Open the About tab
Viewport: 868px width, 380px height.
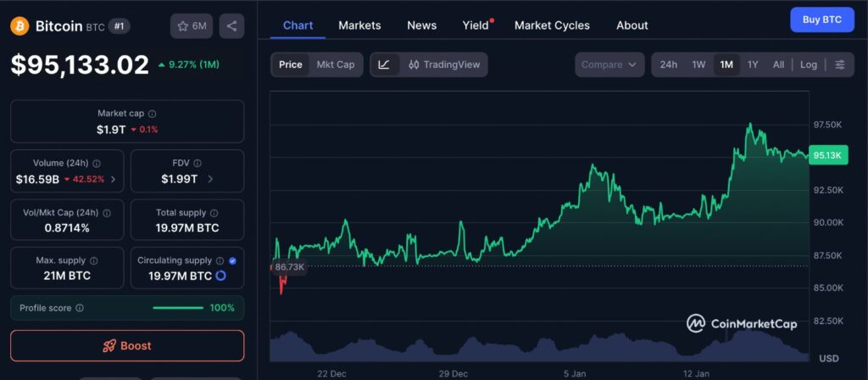click(x=632, y=25)
